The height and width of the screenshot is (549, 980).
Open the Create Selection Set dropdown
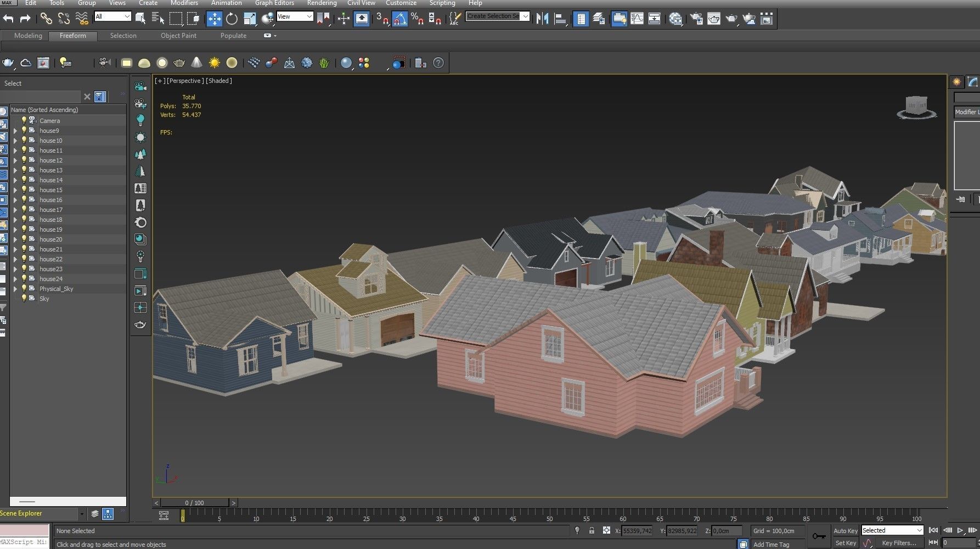pos(498,16)
